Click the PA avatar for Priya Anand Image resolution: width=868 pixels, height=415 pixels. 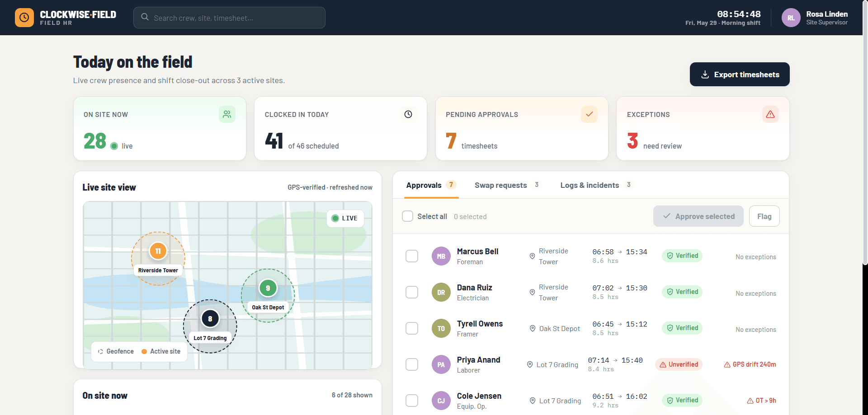tap(441, 364)
